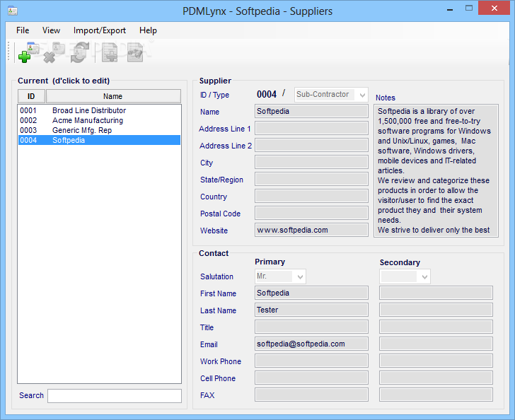The height and width of the screenshot is (420, 515).
Task: Click the Refresh Supplier toolbar icon
Action: click(x=80, y=52)
